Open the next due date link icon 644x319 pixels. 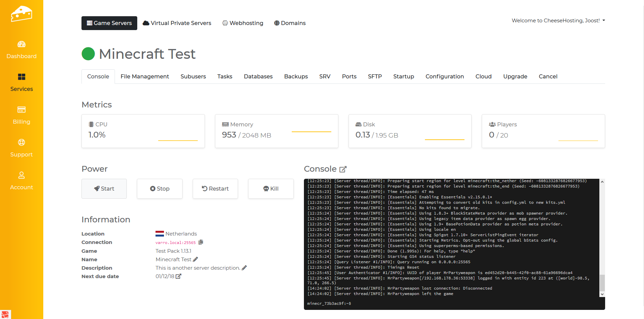178,276
